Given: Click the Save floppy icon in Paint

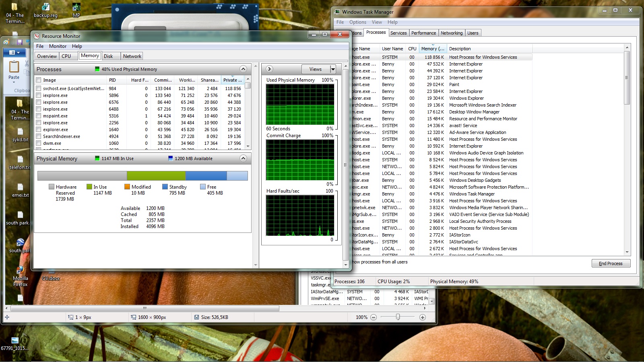Looking at the screenshot, I should pyautogui.click(x=19, y=42).
